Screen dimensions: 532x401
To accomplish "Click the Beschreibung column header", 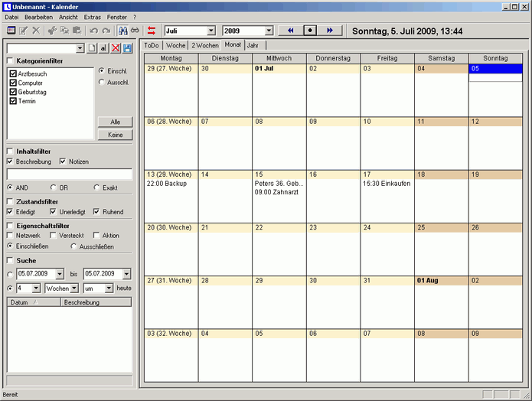I will [x=96, y=302].
